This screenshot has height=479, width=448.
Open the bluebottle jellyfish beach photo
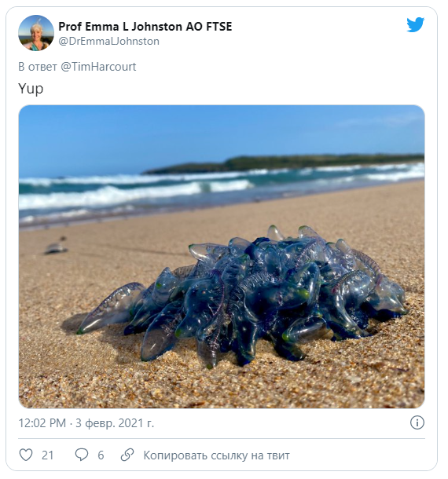[x=222, y=257]
